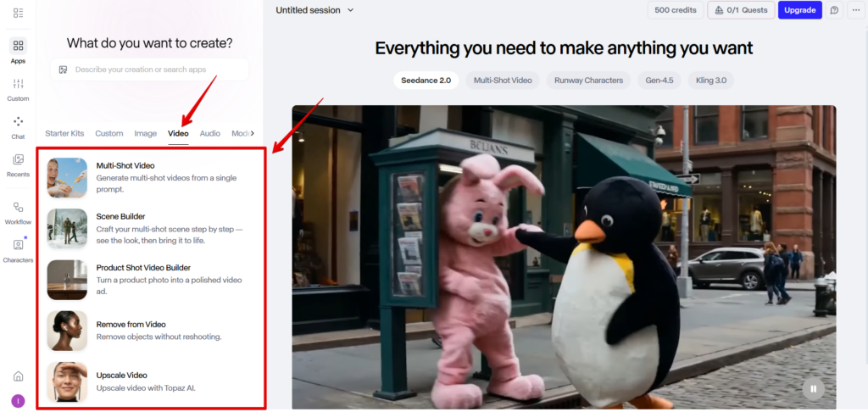The image size is (868, 412).
Task: Open Characters in the sidebar
Action: pyautogui.click(x=19, y=251)
